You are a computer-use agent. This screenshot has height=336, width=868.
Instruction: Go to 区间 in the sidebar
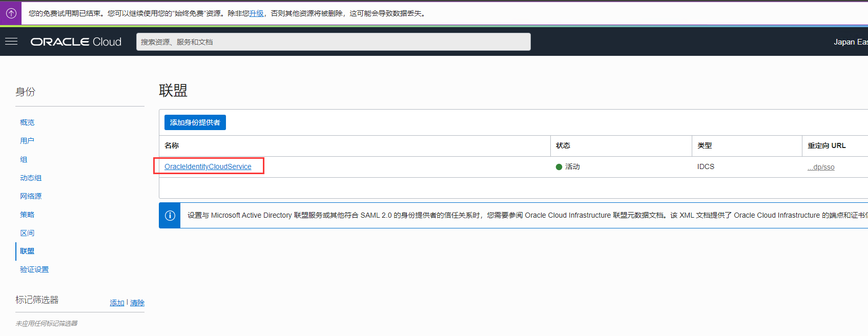27,233
